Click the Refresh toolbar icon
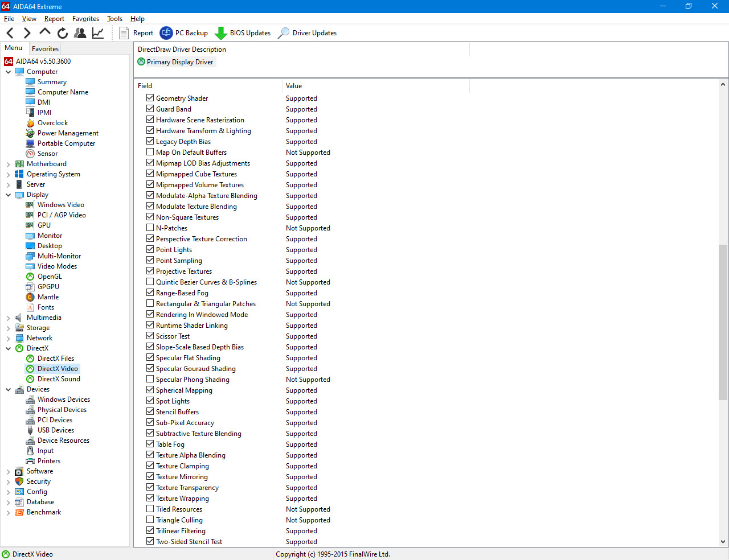Viewport: 729px width, 560px height. pyautogui.click(x=63, y=33)
